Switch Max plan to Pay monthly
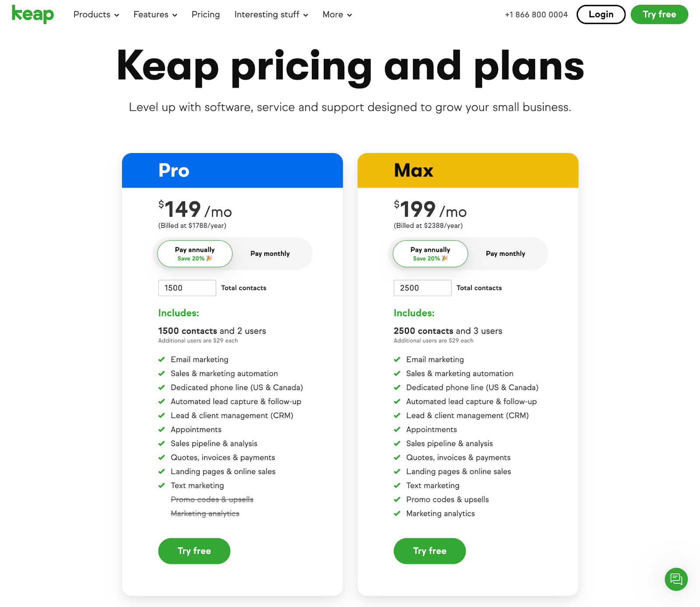 pyautogui.click(x=505, y=254)
